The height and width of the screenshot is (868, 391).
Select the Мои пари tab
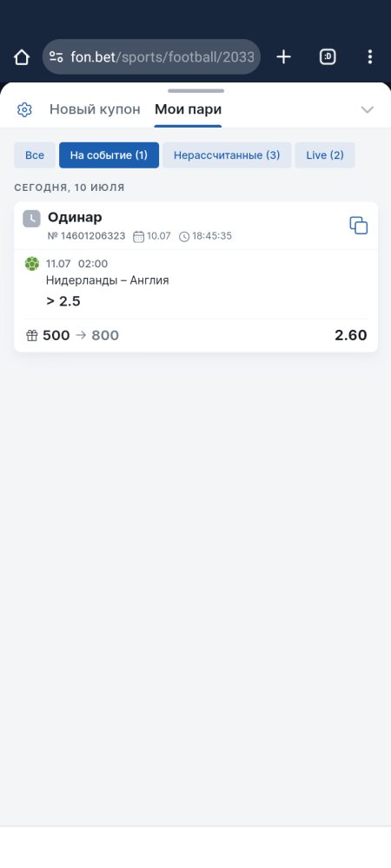[x=188, y=109]
